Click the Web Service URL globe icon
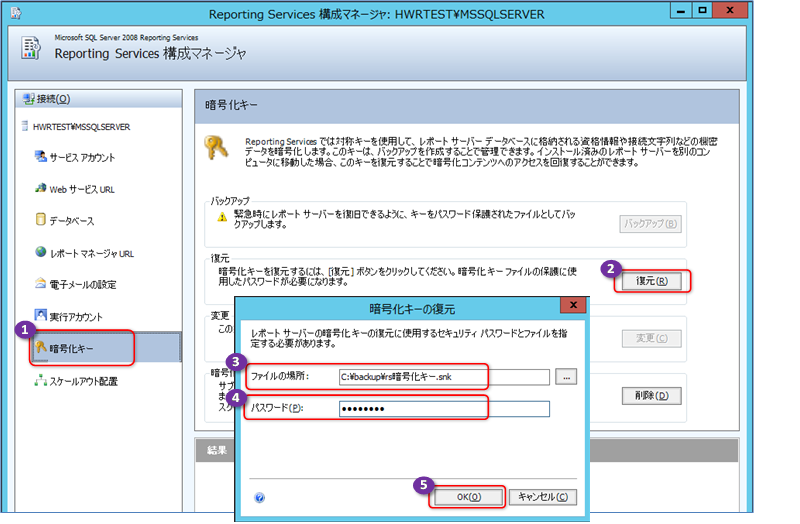This screenshot has width=800, height=524. (x=40, y=188)
